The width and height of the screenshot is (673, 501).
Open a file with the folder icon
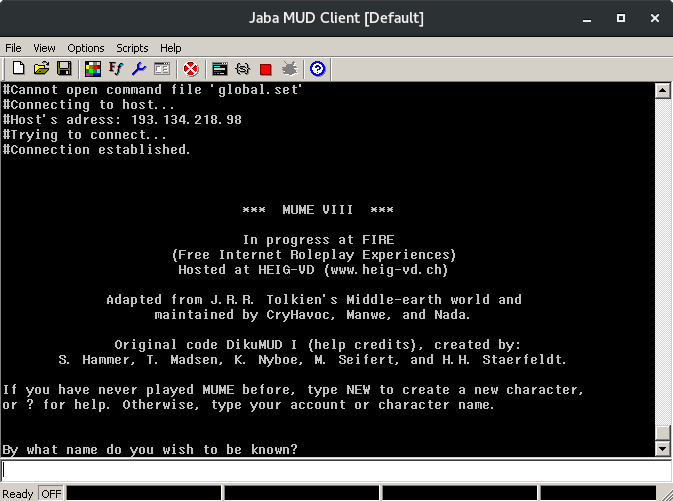pyautogui.click(x=42, y=69)
